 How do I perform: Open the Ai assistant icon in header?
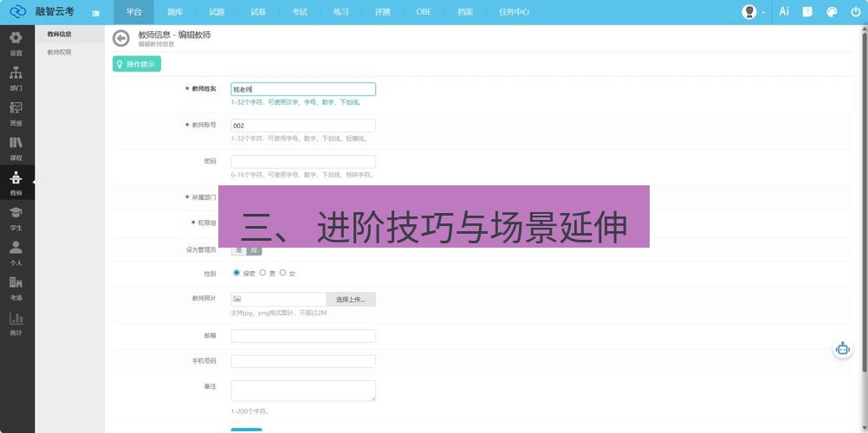point(784,11)
